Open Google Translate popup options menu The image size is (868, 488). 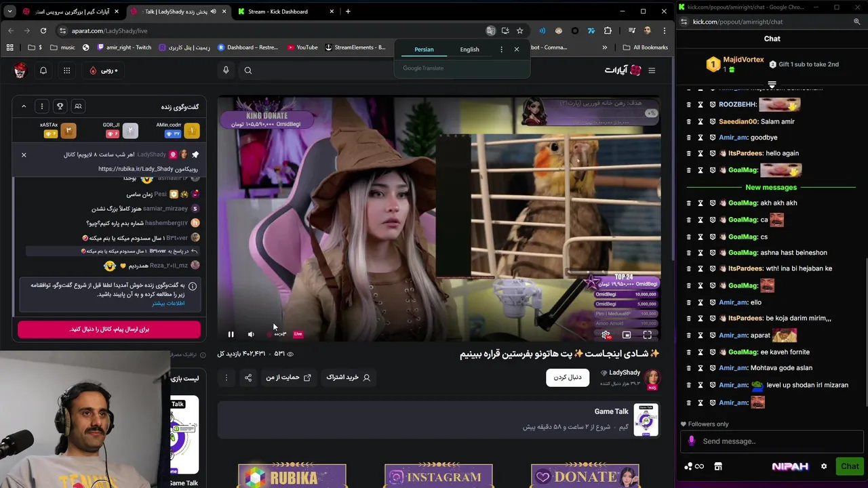pos(501,49)
